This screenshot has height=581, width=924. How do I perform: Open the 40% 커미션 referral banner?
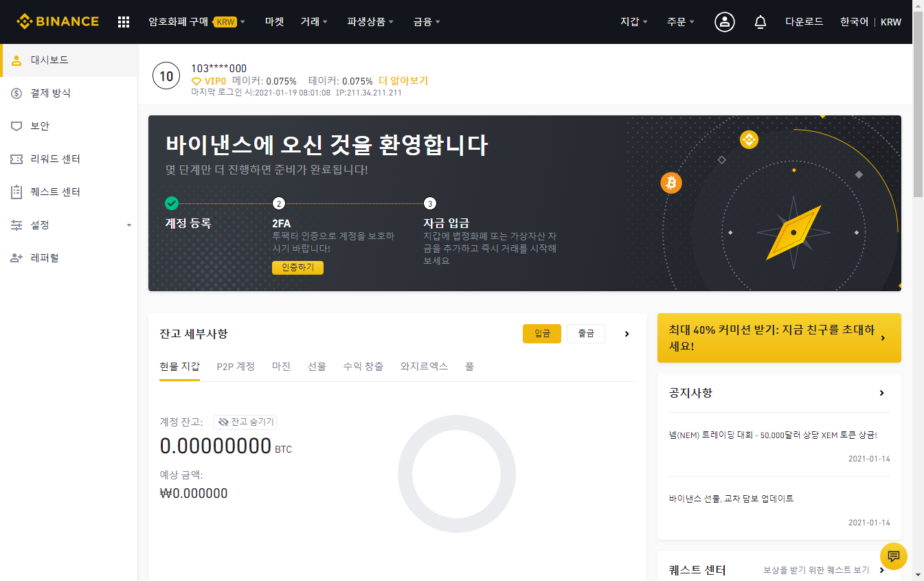click(x=779, y=338)
